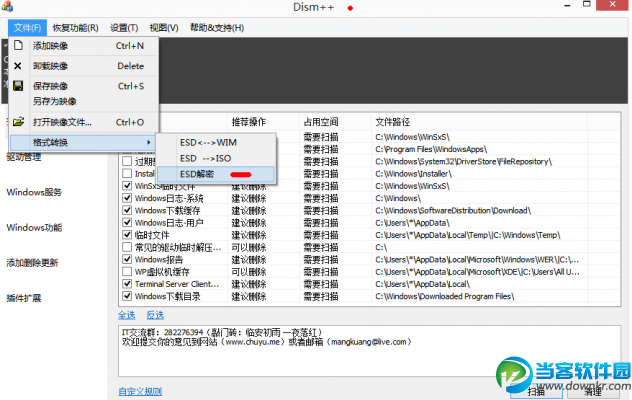Open the 设置(T) menu

(x=124, y=28)
